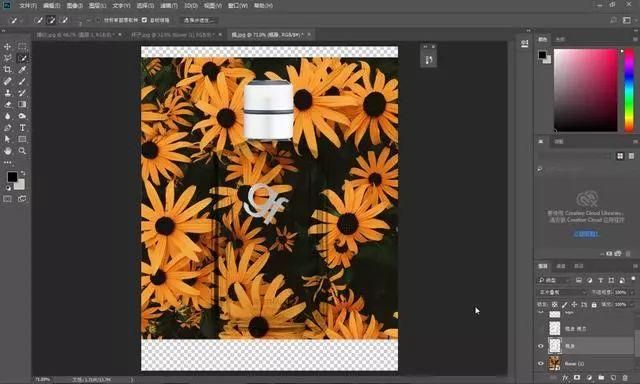This screenshot has height=384, width=640.
Task: Swap foreground and background colors
Action: tap(23, 173)
